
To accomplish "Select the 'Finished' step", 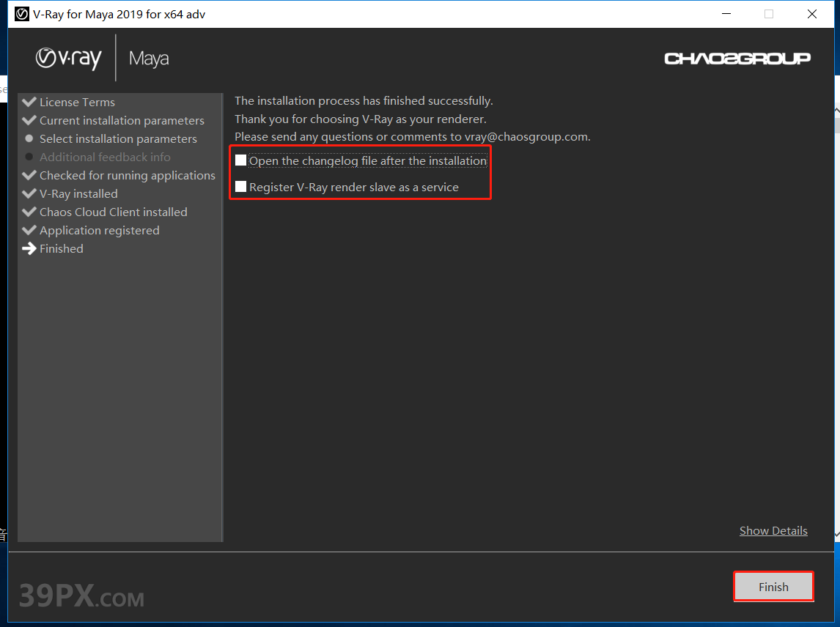I will (62, 248).
